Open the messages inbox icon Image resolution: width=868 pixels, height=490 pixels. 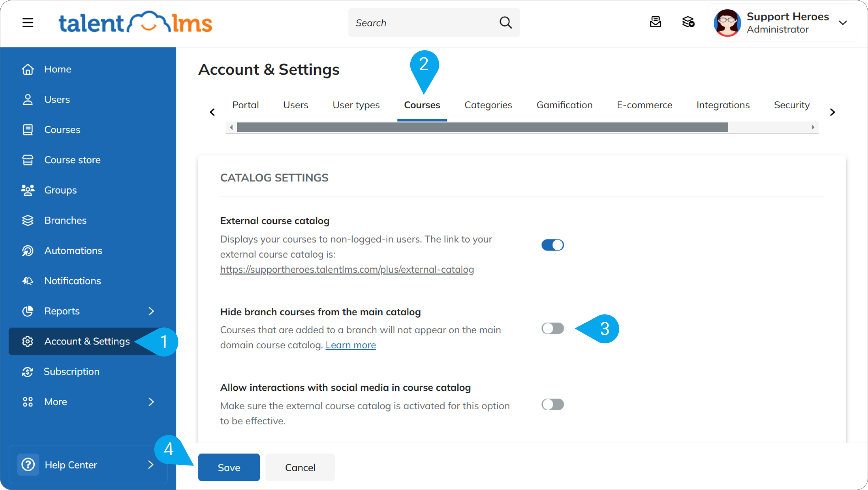655,22
